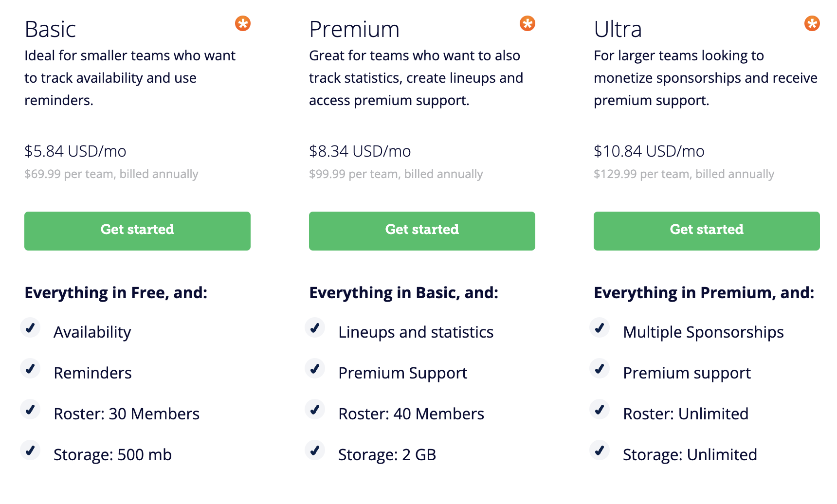This screenshot has width=837, height=504.
Task: Click the checkmark next to Roster: Unlimited
Action: [x=600, y=409]
